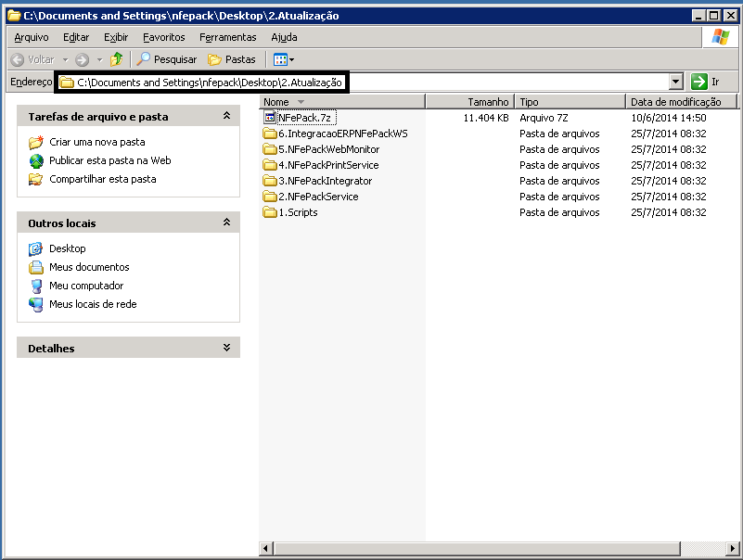Open the Arquivo menu
Viewport: 743px width, 560px height.
coord(32,37)
